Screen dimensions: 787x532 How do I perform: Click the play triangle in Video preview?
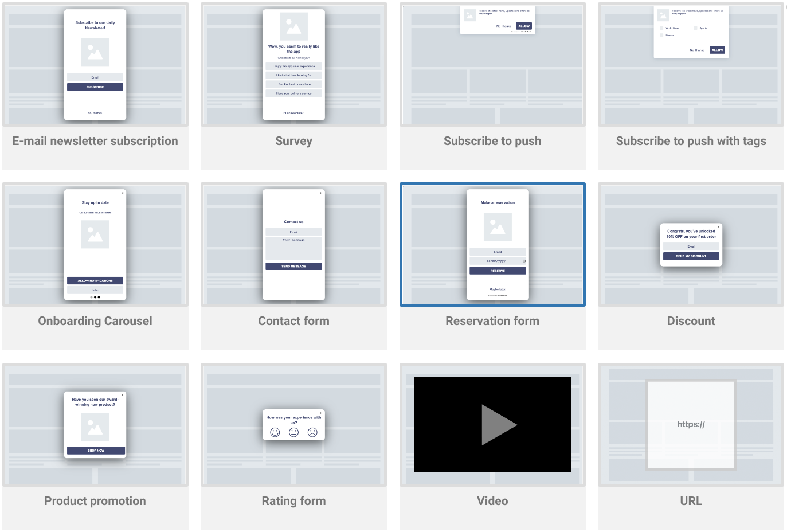[499, 425]
